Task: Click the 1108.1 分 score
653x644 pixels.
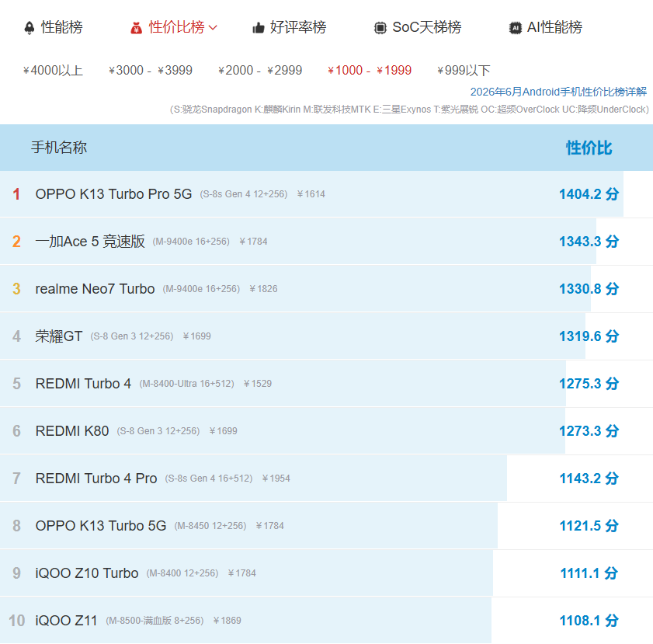Action: coord(589,621)
